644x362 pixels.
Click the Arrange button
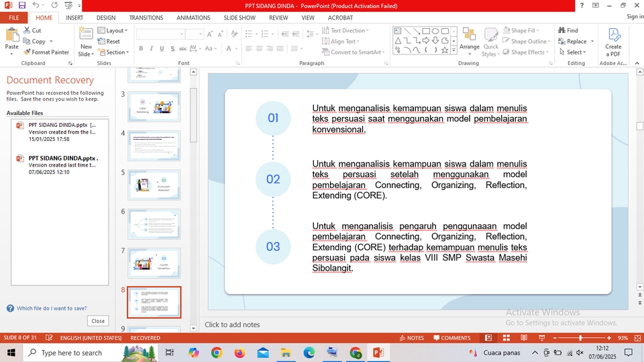coord(470,41)
